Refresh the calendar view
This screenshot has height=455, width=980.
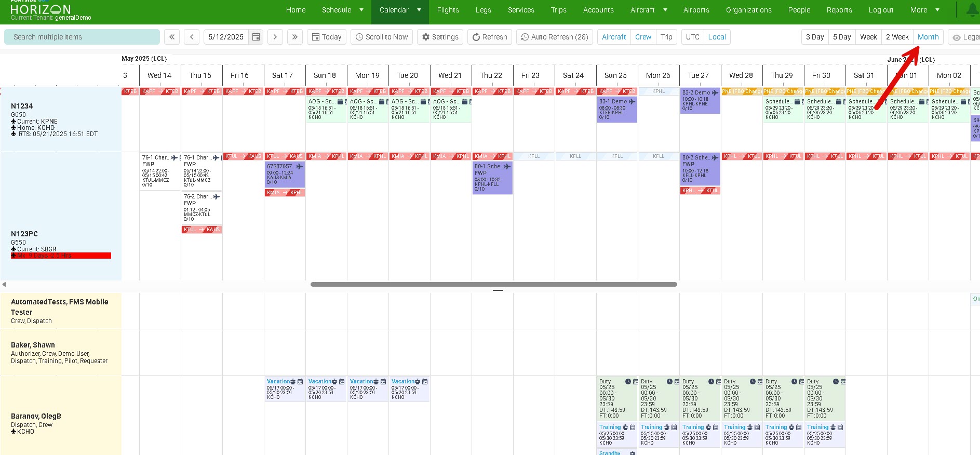point(490,37)
